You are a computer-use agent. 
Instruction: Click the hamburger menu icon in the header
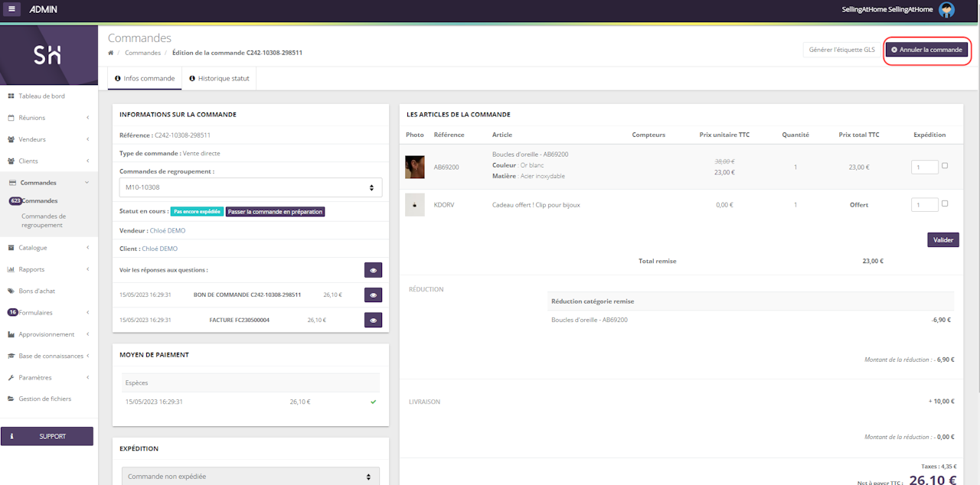point(12,9)
